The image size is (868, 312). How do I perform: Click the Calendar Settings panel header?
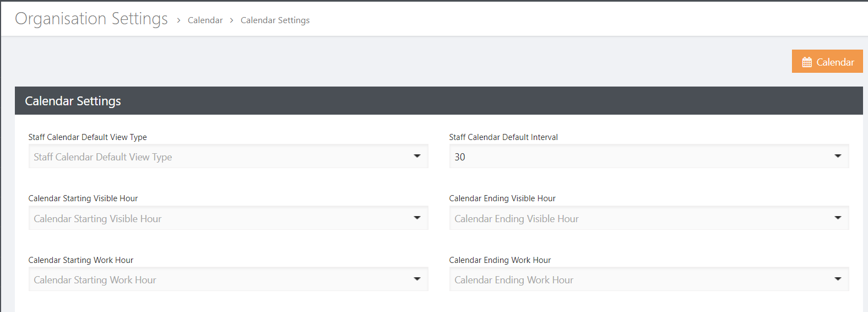coord(438,101)
